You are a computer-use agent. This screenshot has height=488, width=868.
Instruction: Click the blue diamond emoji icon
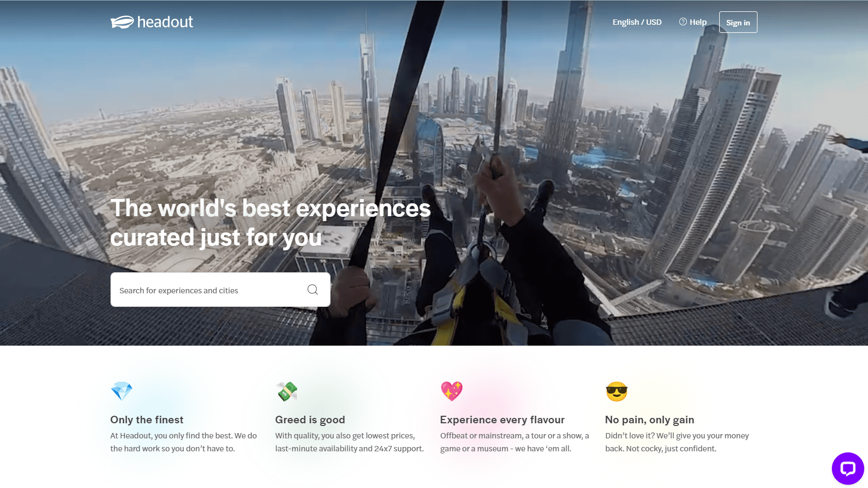pos(121,391)
